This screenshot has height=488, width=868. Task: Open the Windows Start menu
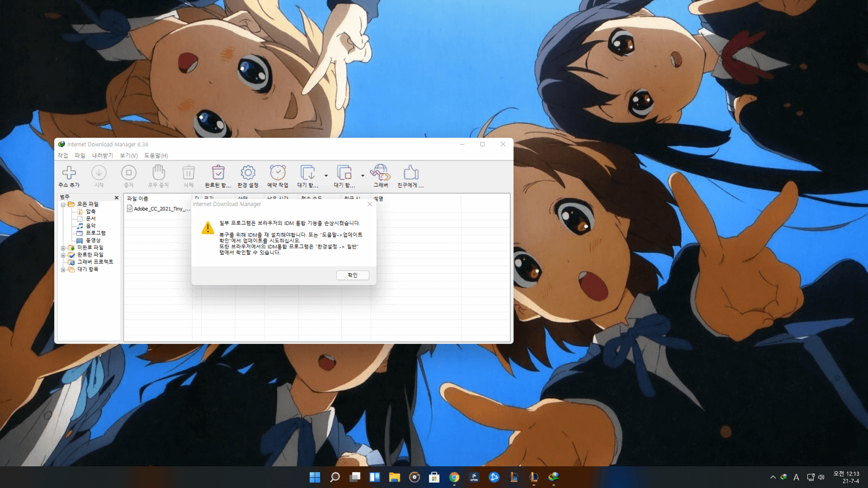315,477
